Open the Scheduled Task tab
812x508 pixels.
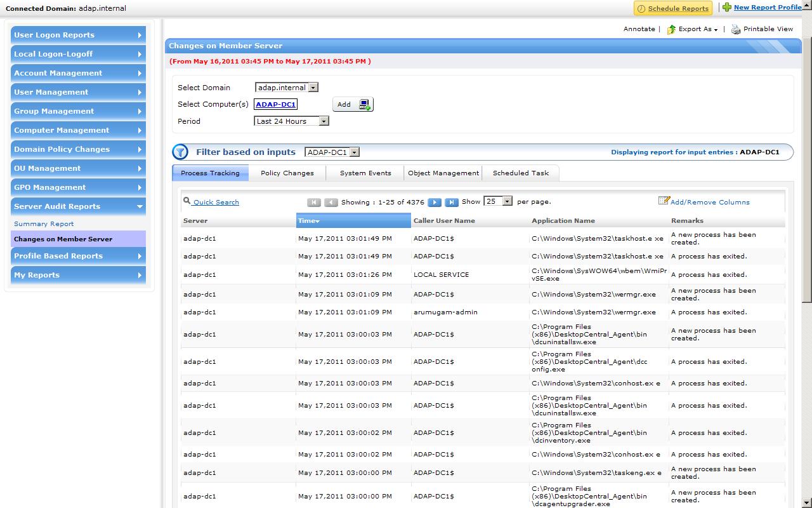(x=521, y=173)
